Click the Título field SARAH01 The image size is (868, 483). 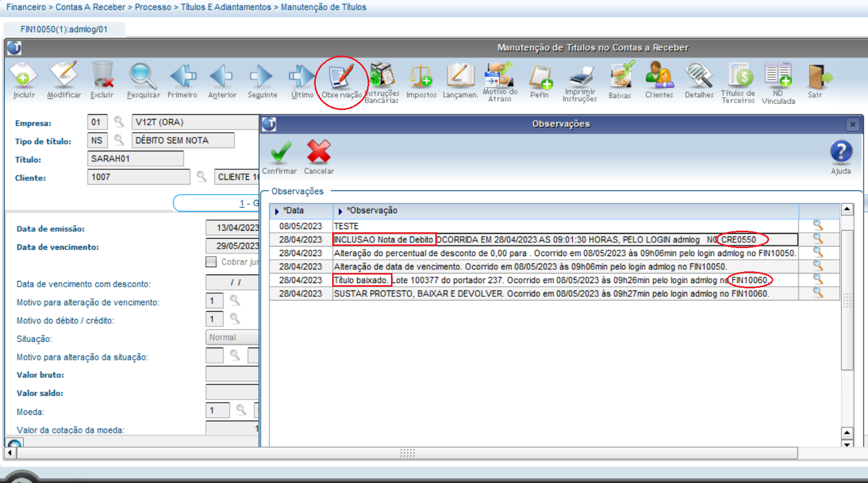point(135,159)
